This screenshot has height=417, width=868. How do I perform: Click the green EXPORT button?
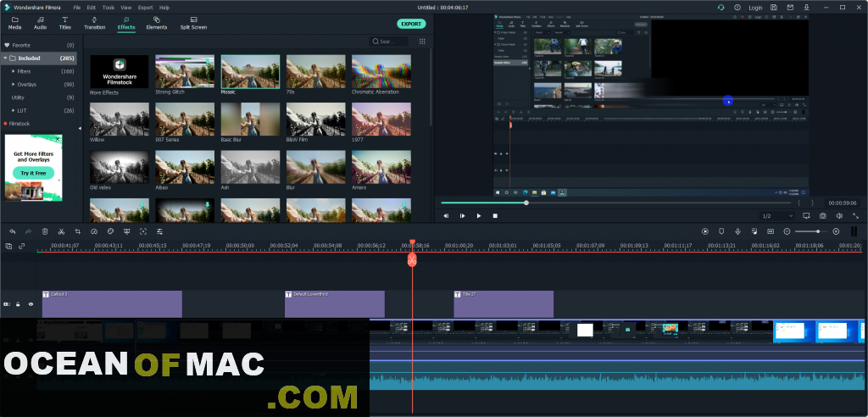[x=411, y=24]
